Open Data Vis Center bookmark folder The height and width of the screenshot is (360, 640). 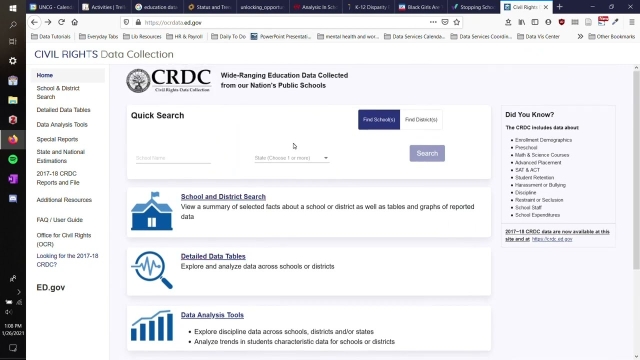point(538,36)
